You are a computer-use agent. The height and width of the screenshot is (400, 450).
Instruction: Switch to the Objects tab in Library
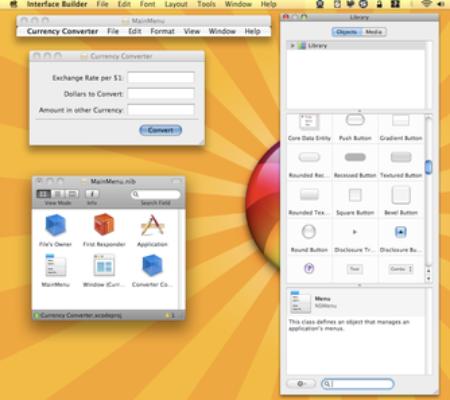[x=346, y=32]
